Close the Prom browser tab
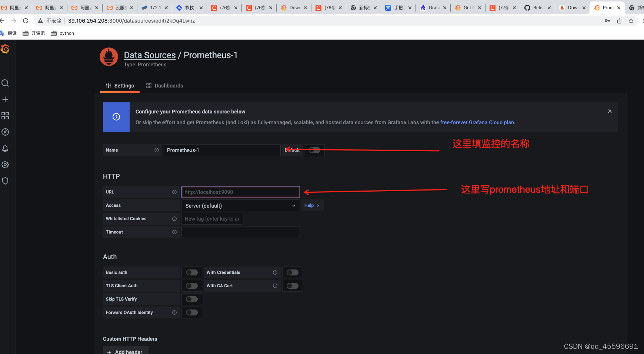 619,7
